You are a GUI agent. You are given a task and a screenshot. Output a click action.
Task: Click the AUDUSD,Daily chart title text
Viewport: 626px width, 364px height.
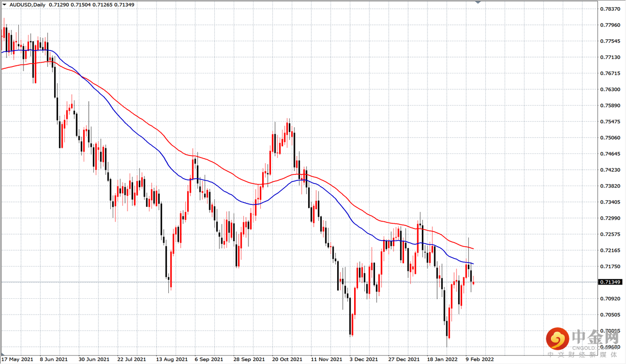coord(27,5)
